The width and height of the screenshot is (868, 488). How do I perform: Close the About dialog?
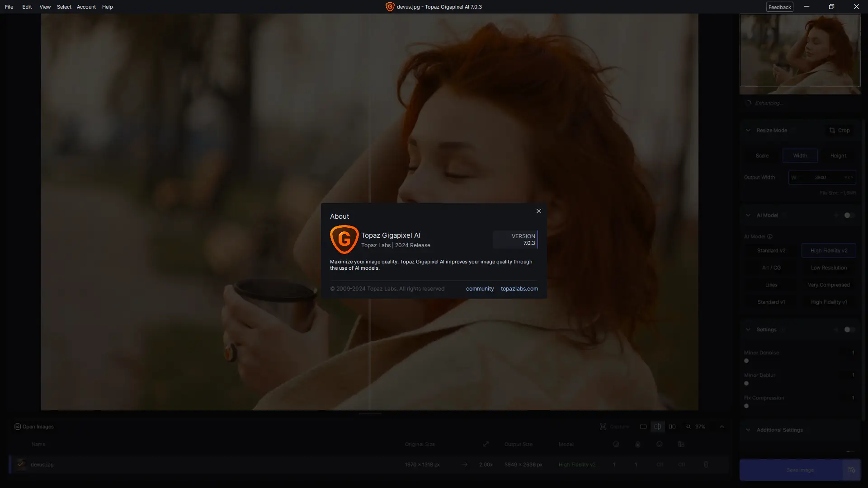(538, 211)
